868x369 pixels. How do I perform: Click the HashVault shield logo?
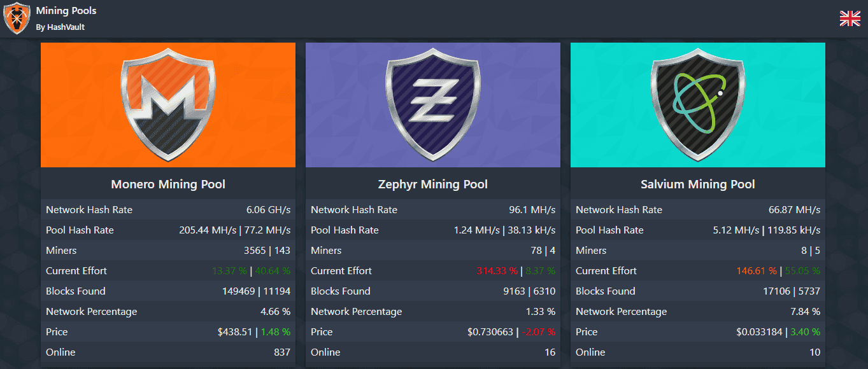point(17,18)
